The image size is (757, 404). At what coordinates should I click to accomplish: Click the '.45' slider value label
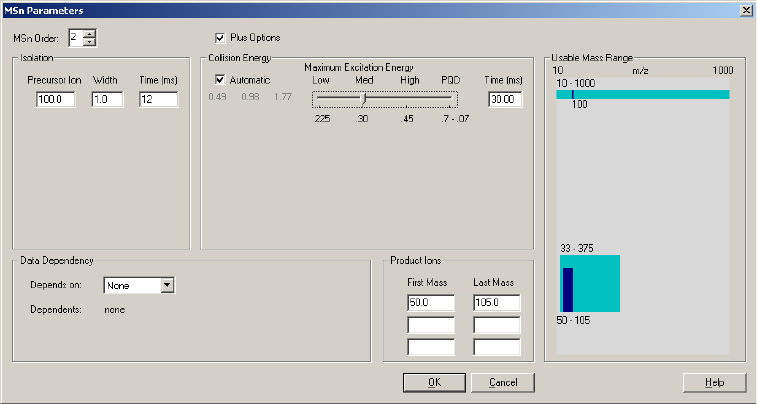407,119
